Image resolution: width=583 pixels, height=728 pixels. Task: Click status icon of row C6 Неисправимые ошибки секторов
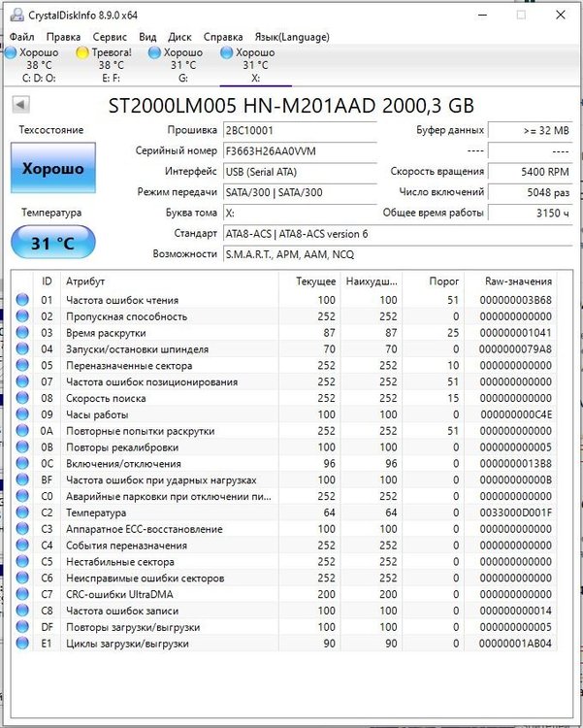(22, 578)
